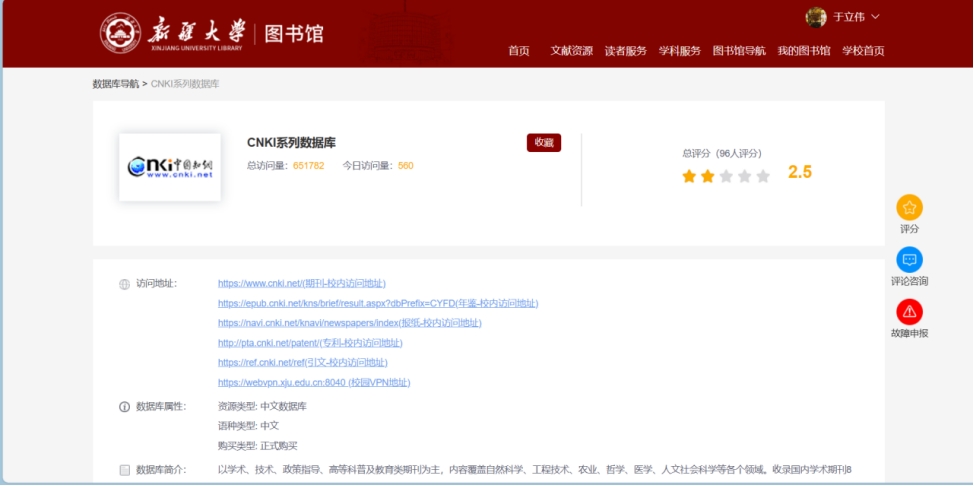Click the 总评分（96人评分）label
This screenshot has width=974, height=486.
(x=722, y=154)
